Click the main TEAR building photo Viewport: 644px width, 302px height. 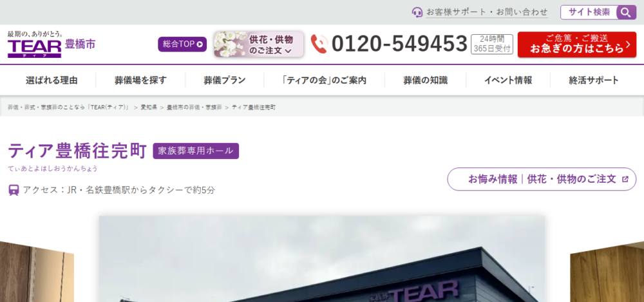coord(322,259)
